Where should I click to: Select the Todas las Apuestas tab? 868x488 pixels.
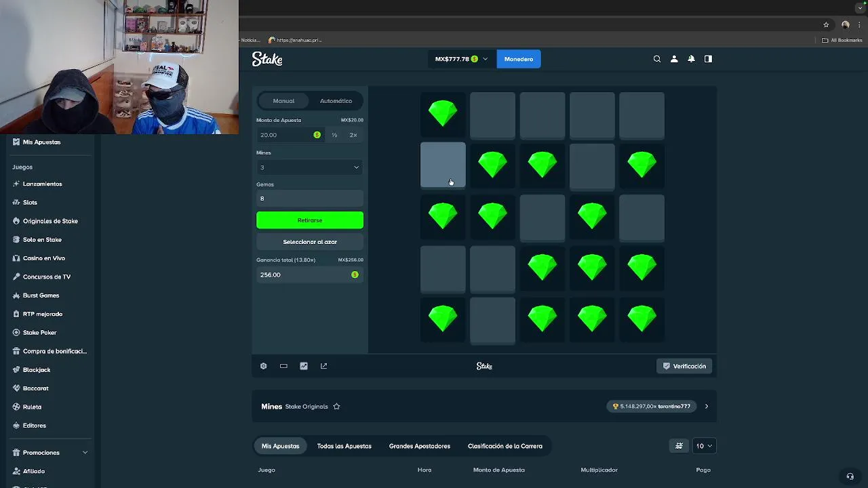344,446
